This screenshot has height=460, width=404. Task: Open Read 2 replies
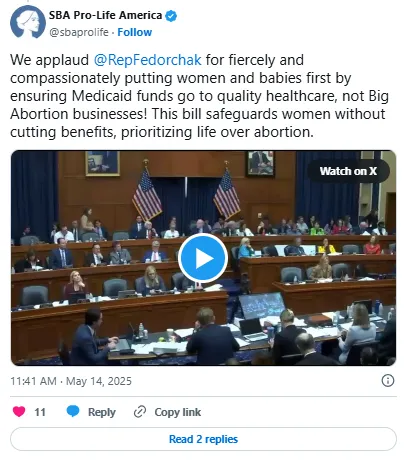(x=203, y=439)
